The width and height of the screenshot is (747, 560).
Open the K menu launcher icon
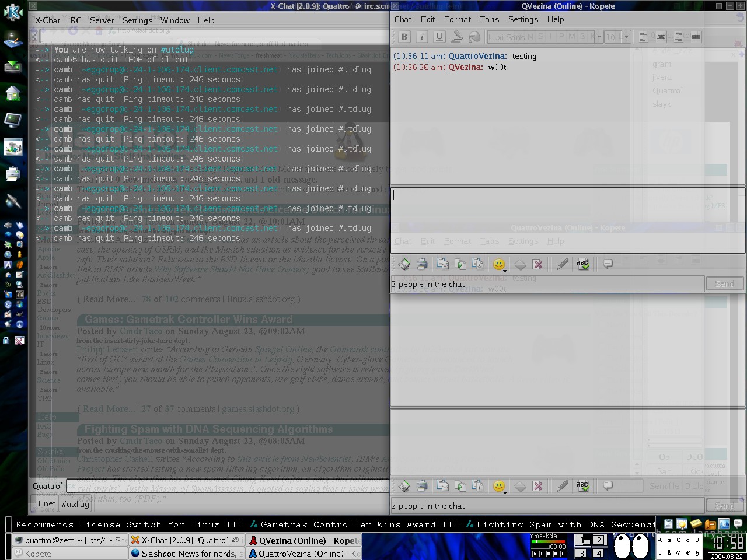[13, 12]
